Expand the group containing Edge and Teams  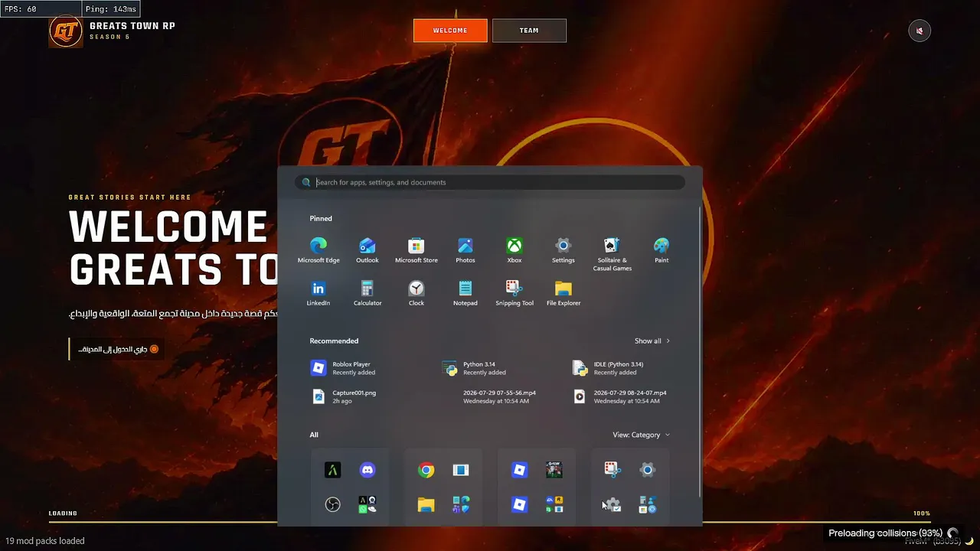point(461,505)
